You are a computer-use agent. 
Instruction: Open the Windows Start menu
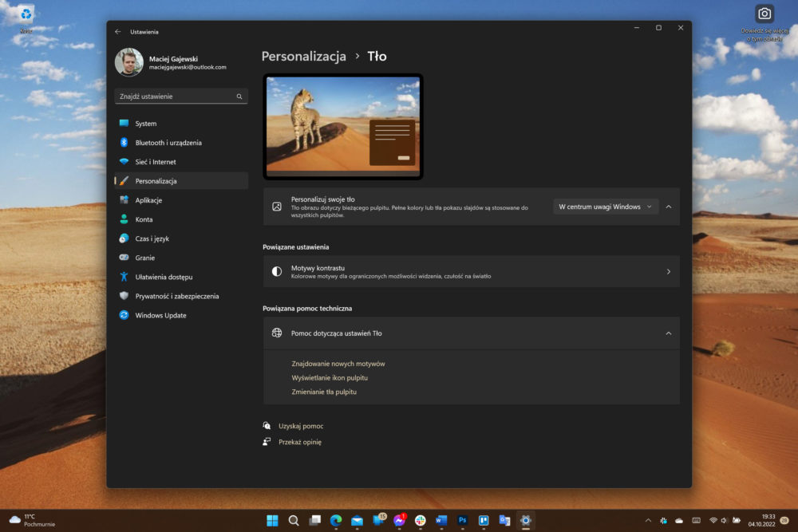coord(272,520)
